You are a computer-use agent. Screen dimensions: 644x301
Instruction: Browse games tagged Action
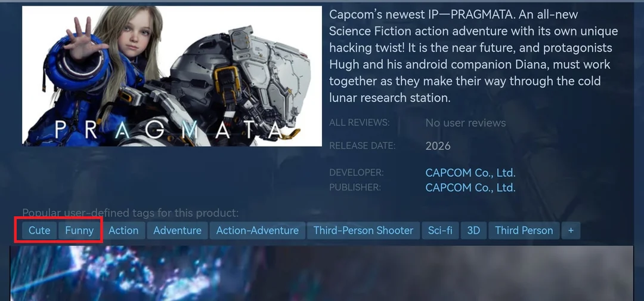(123, 231)
